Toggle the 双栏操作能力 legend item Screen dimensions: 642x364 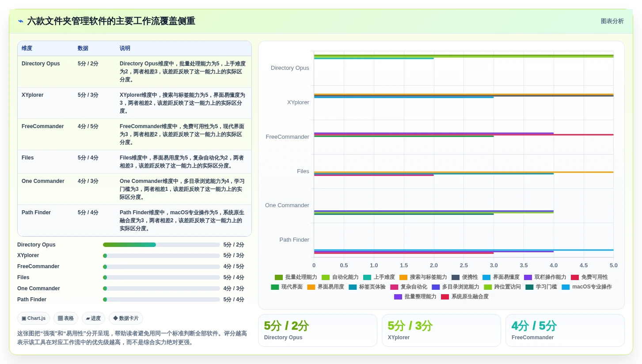pos(545,277)
